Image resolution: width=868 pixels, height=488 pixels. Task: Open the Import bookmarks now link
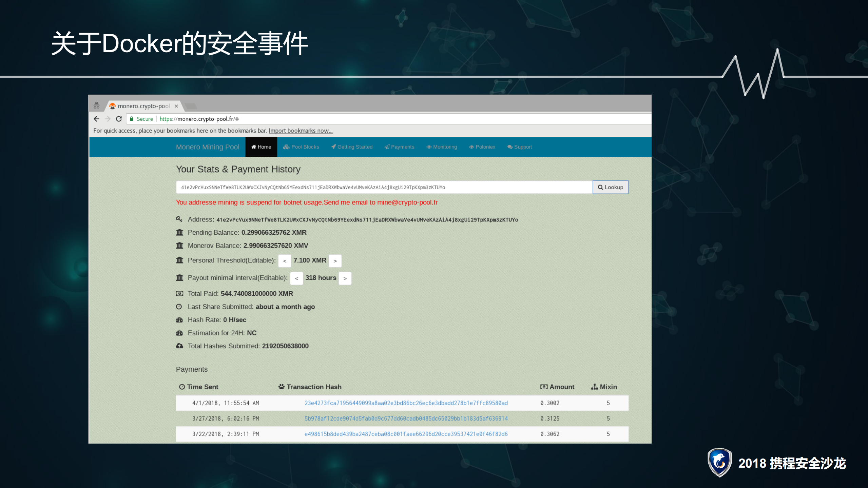tap(301, 131)
